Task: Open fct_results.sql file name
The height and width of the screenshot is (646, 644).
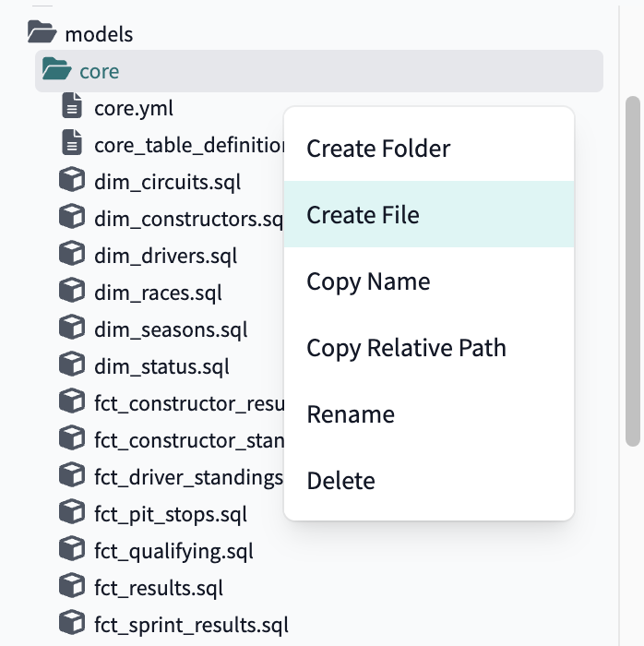Action: (x=159, y=588)
